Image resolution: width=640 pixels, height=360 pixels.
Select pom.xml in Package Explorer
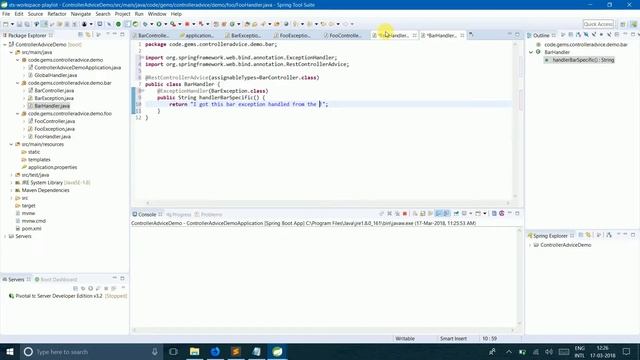tap(31, 229)
